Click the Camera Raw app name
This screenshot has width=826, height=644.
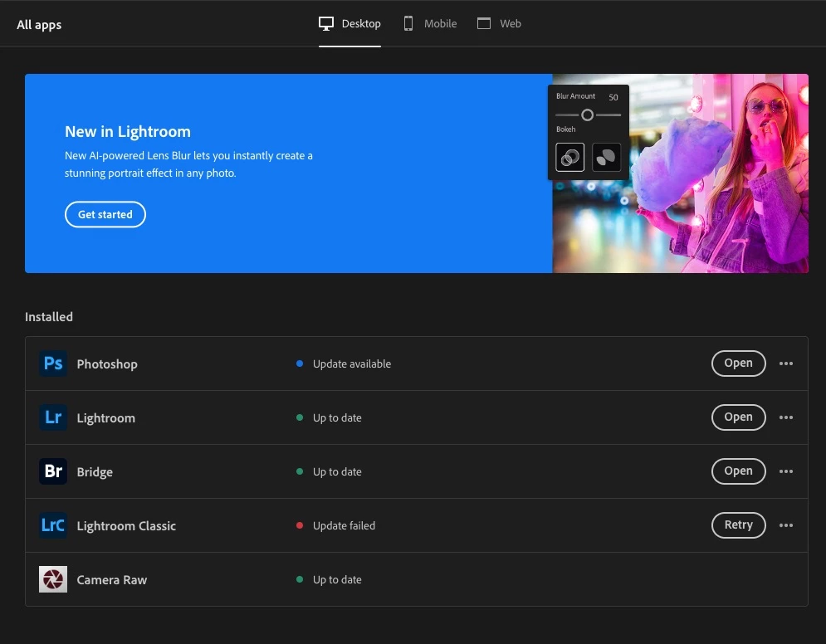112,580
